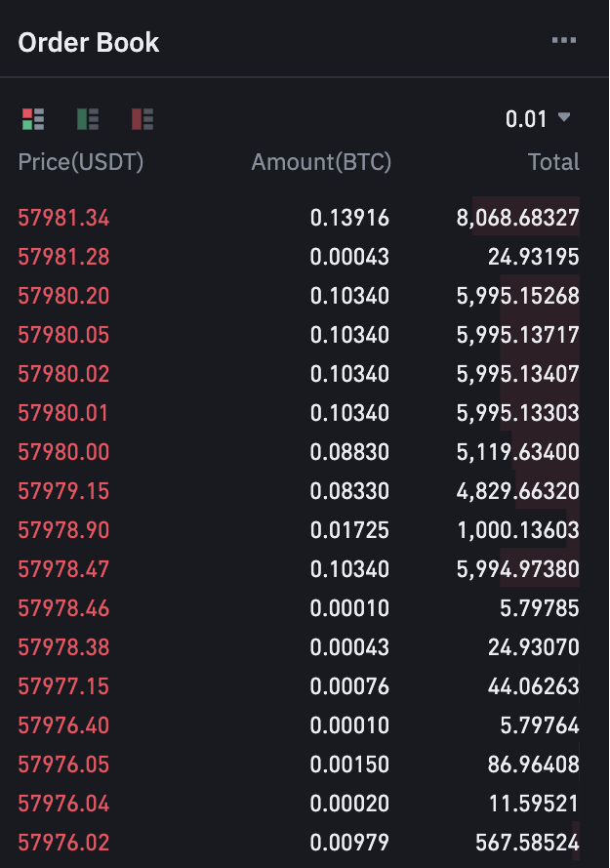Screen dimensions: 610x868
Task: Select ask price 57981.34
Action: (x=64, y=218)
